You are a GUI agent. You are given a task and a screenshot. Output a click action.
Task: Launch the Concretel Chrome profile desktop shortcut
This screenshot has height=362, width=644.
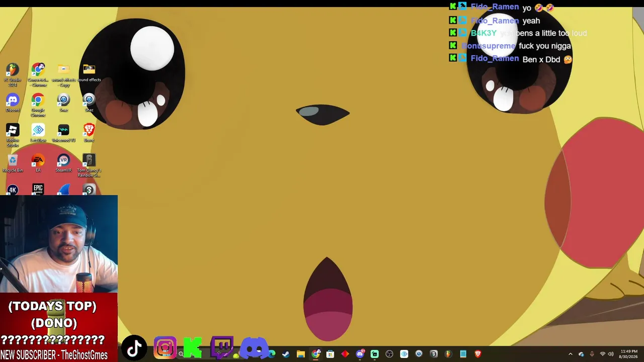point(38,75)
